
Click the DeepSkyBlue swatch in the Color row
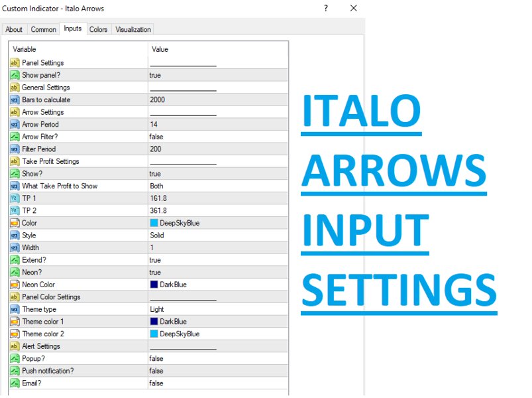(x=154, y=223)
